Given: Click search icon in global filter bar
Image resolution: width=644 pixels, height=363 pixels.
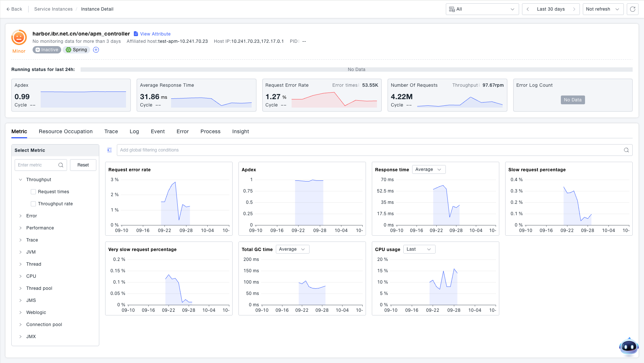Looking at the screenshot, I should [x=626, y=150].
